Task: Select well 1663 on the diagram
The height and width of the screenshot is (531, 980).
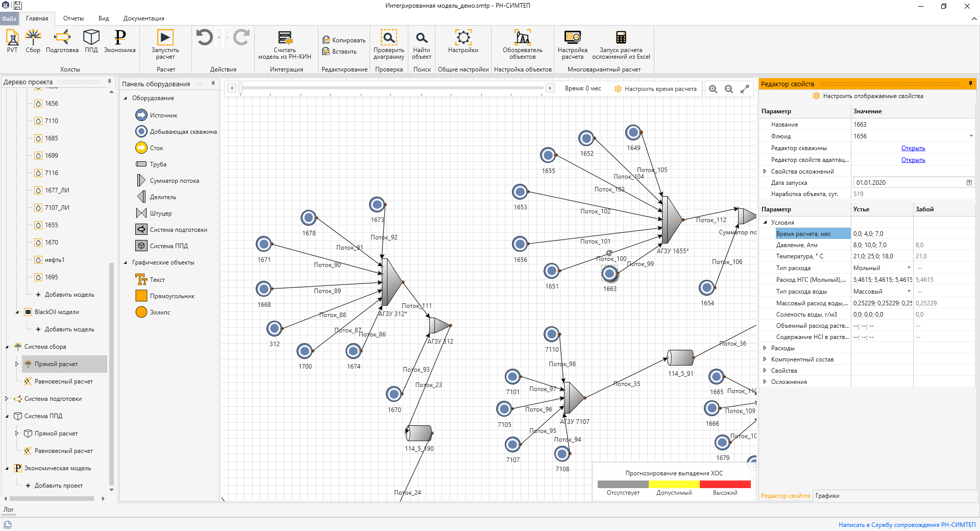Action: [x=609, y=274]
